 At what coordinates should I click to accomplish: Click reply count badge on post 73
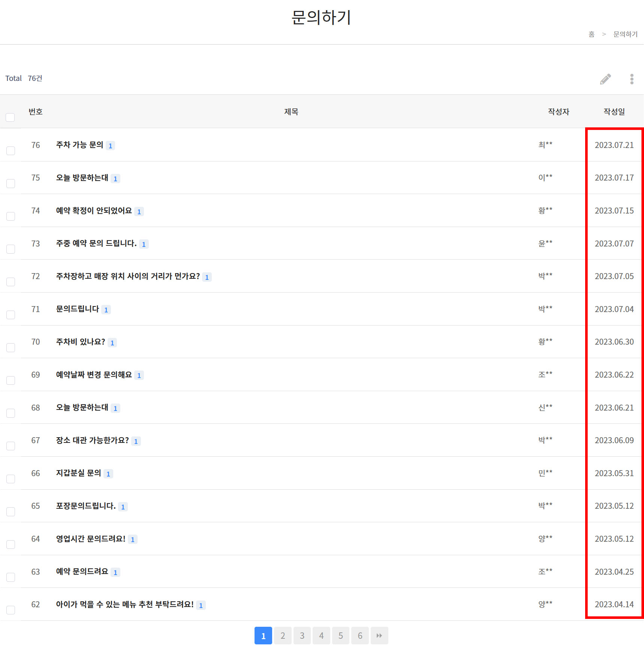pyautogui.click(x=144, y=244)
